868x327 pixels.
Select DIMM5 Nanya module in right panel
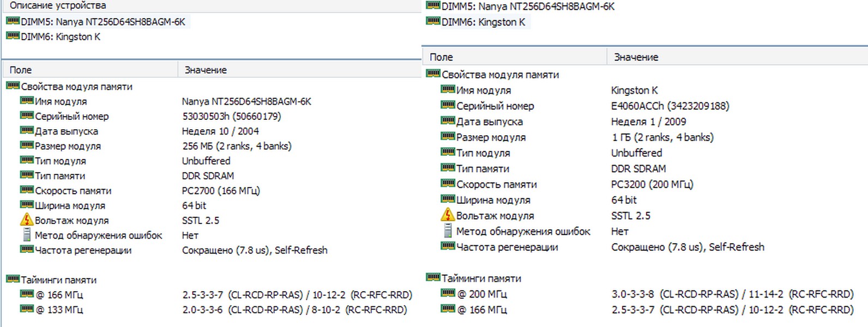point(528,7)
